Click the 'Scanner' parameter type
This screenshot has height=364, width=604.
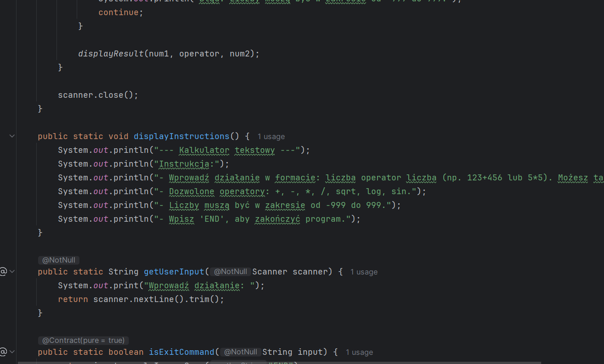click(x=270, y=272)
